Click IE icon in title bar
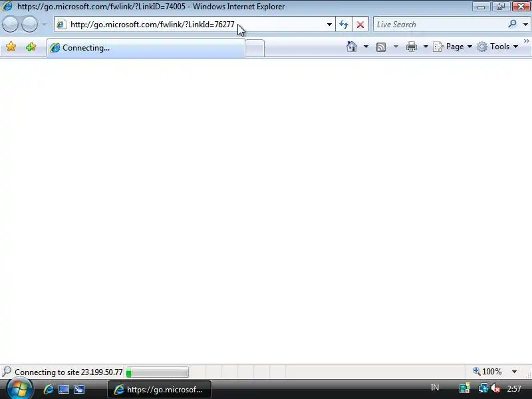 coord(7,6)
